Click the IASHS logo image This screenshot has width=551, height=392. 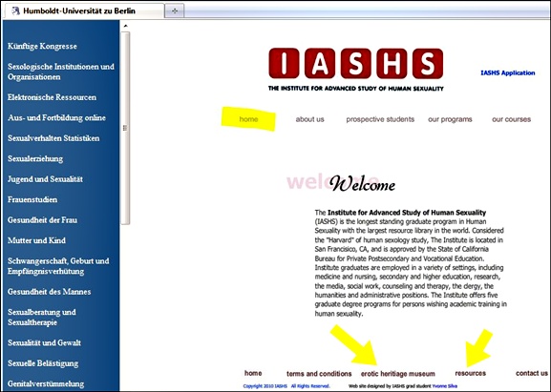355,69
